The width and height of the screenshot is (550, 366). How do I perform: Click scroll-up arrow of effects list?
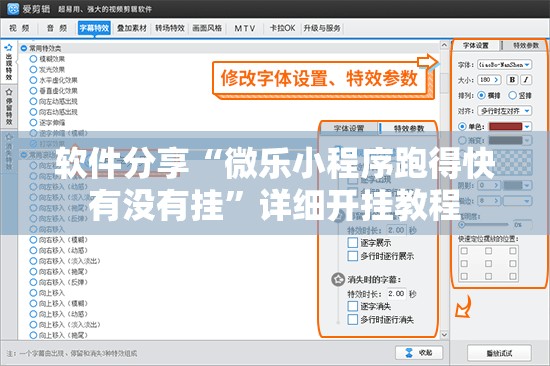click(x=444, y=45)
